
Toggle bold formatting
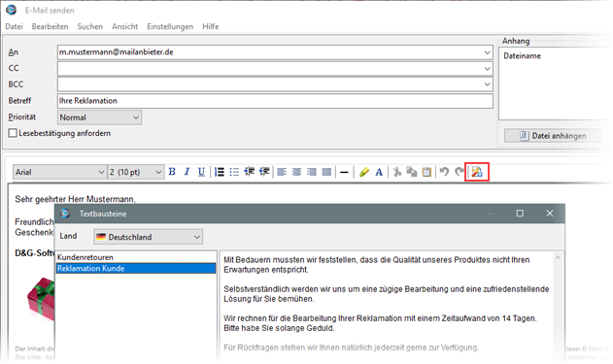coord(172,172)
